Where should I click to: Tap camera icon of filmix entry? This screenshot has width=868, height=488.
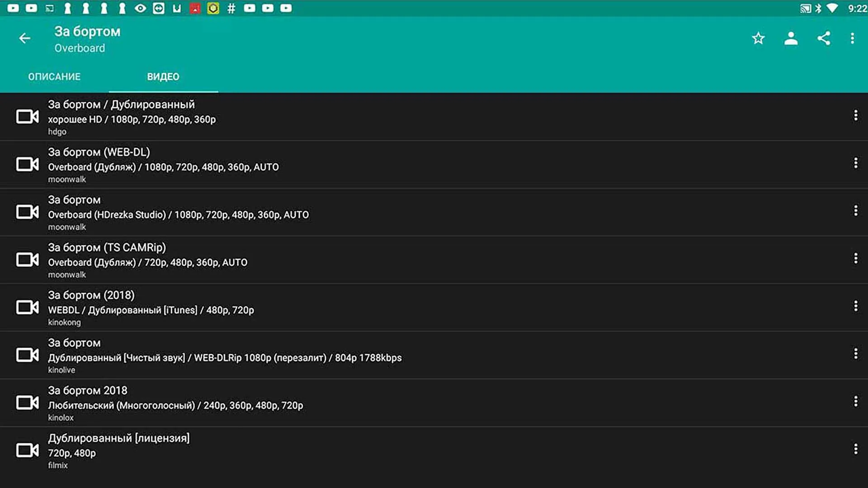27,450
